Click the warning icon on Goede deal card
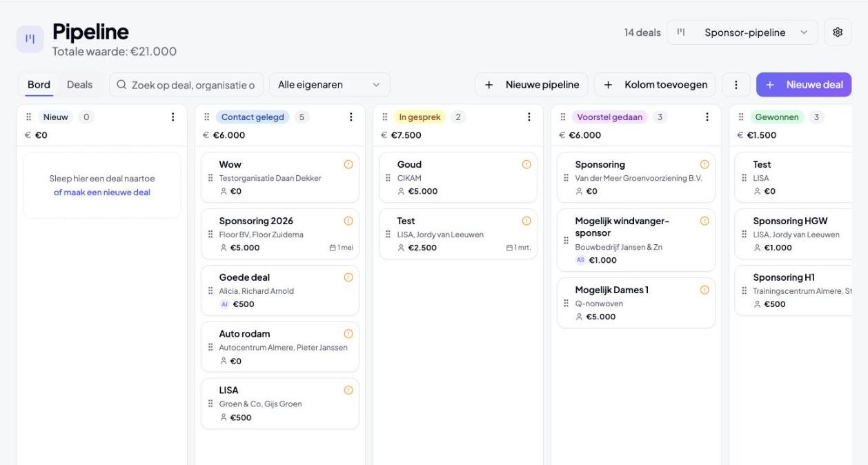The width and height of the screenshot is (868, 465). click(348, 277)
